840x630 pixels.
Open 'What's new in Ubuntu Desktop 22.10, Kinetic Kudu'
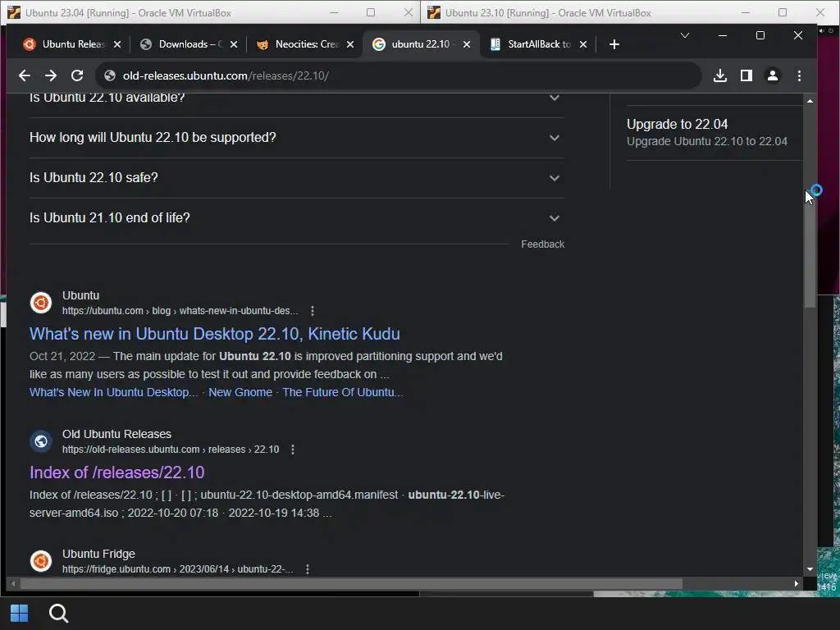pyautogui.click(x=214, y=334)
